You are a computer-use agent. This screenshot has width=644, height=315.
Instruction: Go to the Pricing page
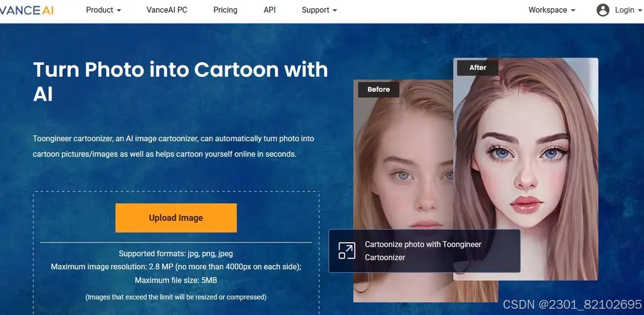[225, 10]
